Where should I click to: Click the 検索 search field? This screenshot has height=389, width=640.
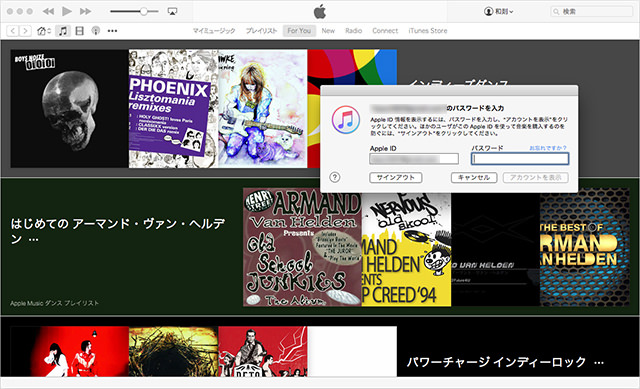coord(591,11)
